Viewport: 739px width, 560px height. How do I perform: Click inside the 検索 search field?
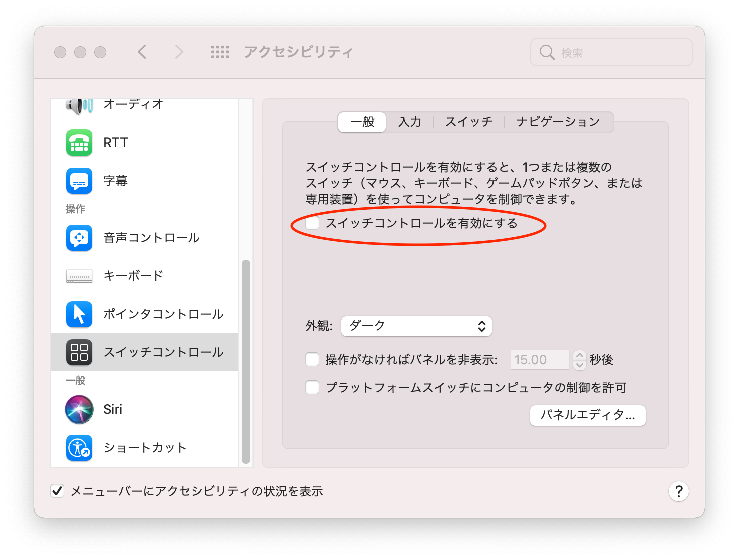pyautogui.click(x=611, y=52)
